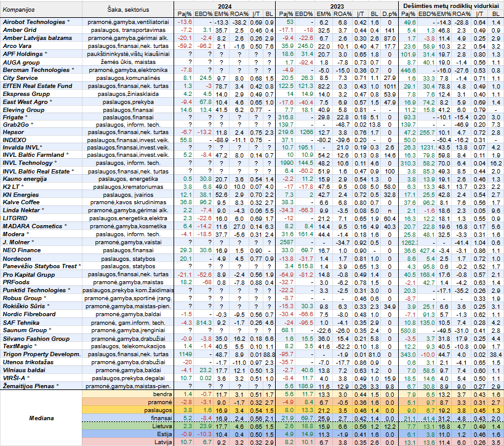504x446 pixels.
Task: Click the INDEXO company cell
Action: pos(15,140)
